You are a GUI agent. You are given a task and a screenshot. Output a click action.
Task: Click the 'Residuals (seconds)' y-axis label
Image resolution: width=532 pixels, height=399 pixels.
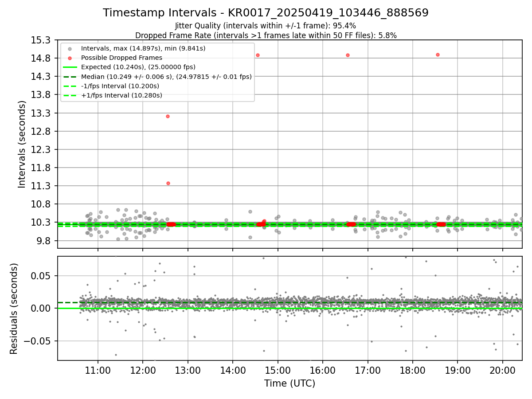[x=14, y=309]
